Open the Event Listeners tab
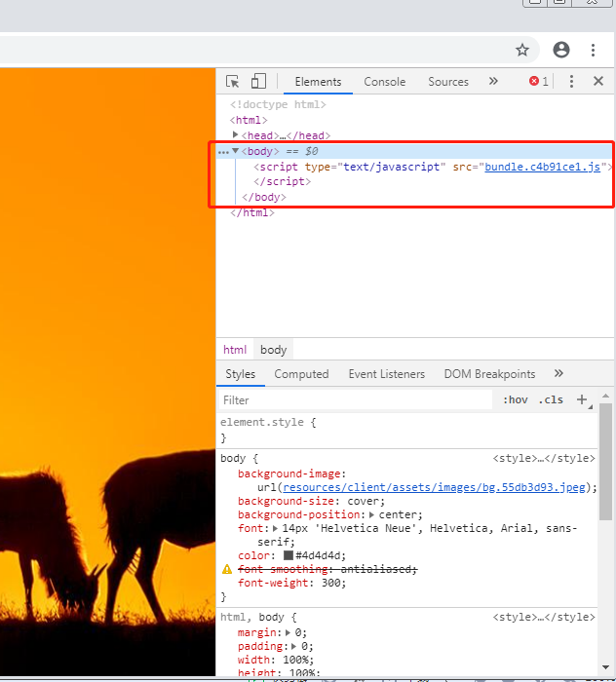The image size is (616, 682). pos(386,374)
